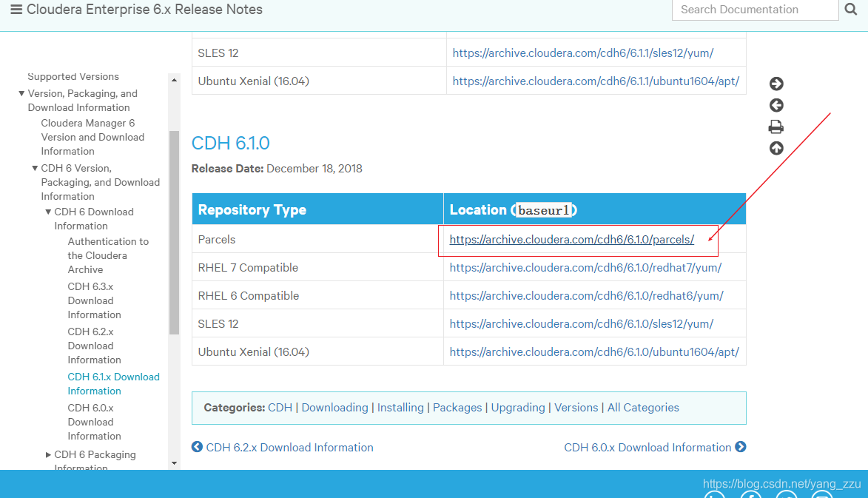Open the 6.1.0 sles12 yum link
Image resolution: width=868 pixels, height=498 pixels.
point(581,323)
